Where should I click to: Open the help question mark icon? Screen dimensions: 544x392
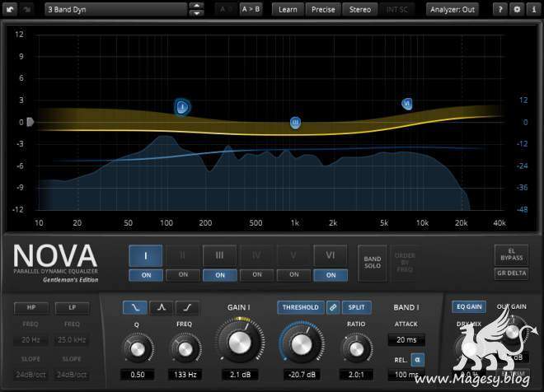500,10
